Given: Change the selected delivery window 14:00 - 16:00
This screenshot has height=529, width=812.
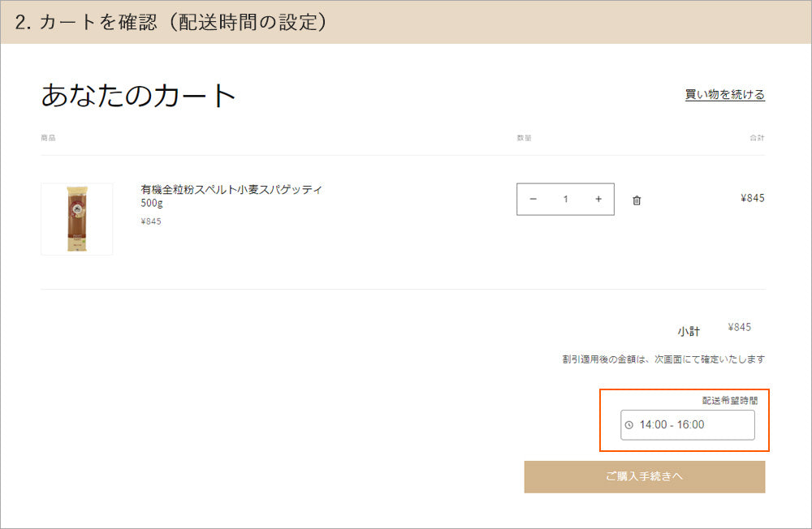Looking at the screenshot, I should click(686, 424).
